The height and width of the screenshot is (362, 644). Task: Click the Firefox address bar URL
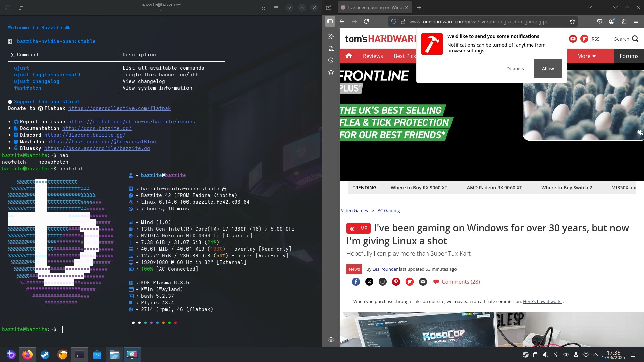[478, 22]
